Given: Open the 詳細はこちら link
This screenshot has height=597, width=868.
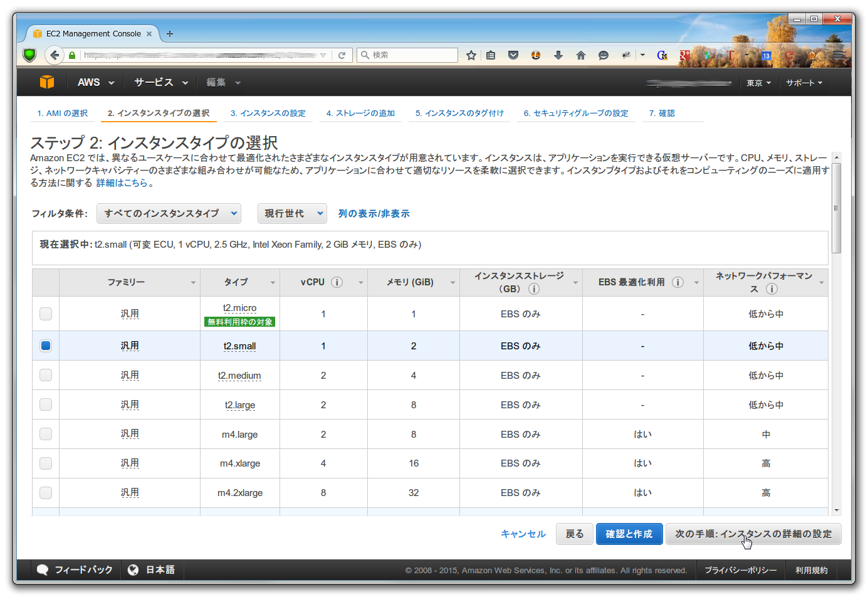Looking at the screenshot, I should (x=122, y=183).
